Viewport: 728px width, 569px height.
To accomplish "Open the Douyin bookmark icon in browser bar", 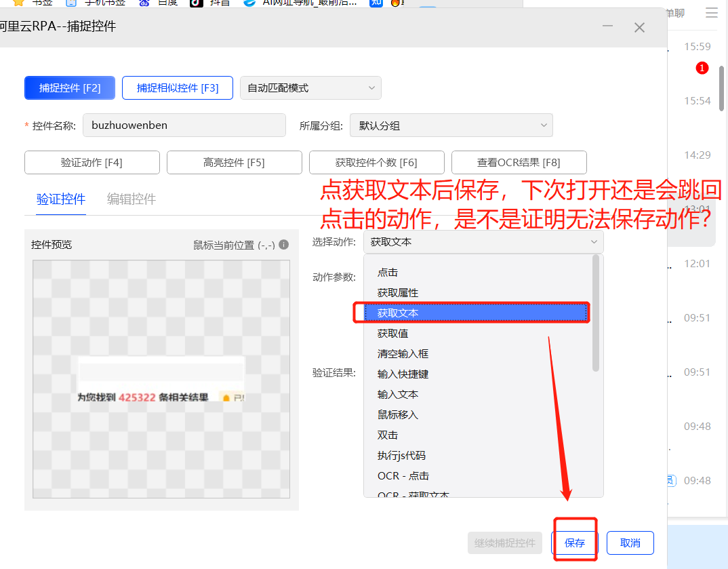I will [x=197, y=3].
